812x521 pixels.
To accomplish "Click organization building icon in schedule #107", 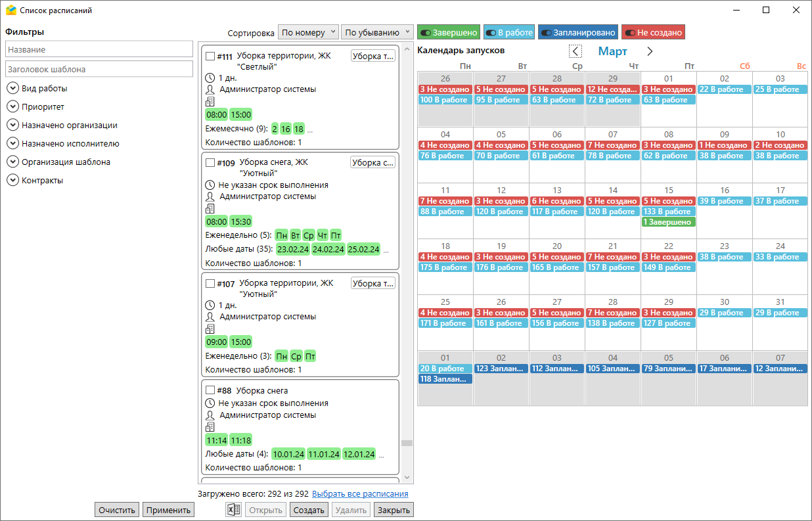I will coord(210,328).
